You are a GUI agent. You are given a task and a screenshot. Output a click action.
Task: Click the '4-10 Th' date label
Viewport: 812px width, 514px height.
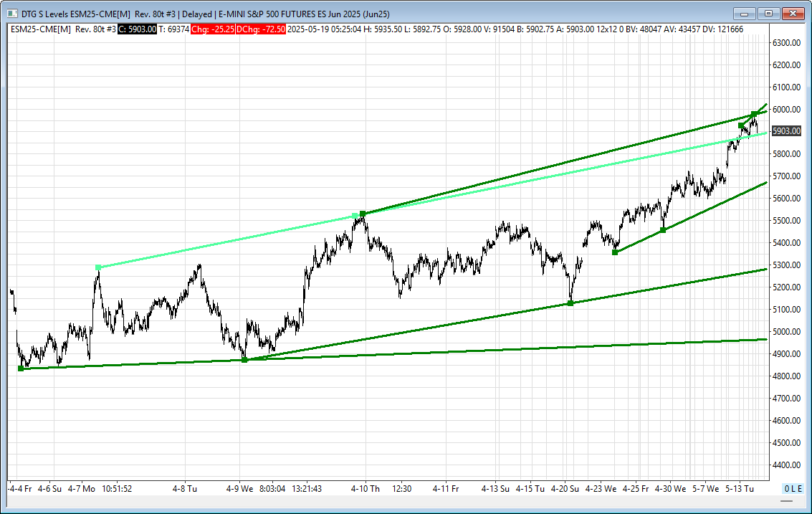tap(365, 489)
